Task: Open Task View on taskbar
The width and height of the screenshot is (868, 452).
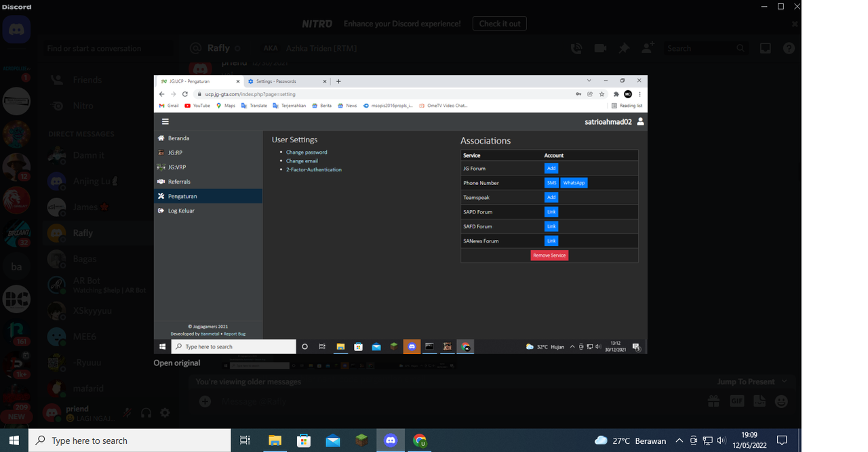Action: pyautogui.click(x=245, y=440)
